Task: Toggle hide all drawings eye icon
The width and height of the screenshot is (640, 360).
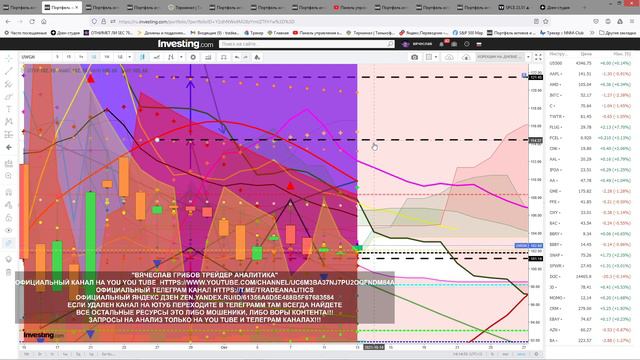Action: click(x=9, y=230)
